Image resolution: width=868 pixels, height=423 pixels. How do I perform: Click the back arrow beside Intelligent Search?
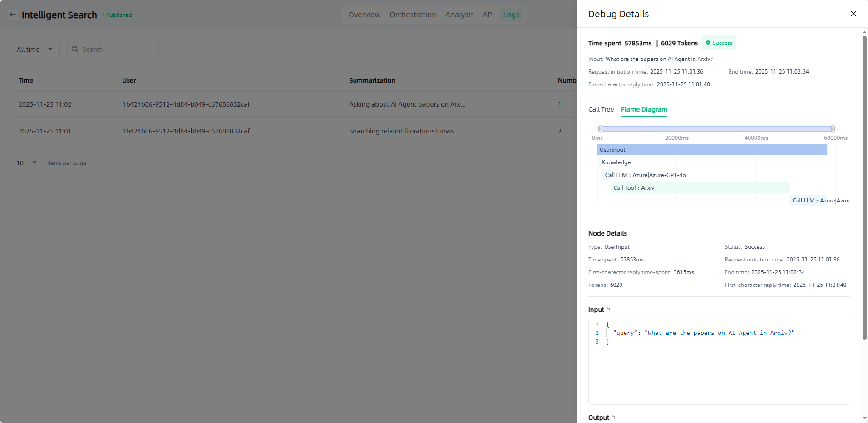pos(13,15)
